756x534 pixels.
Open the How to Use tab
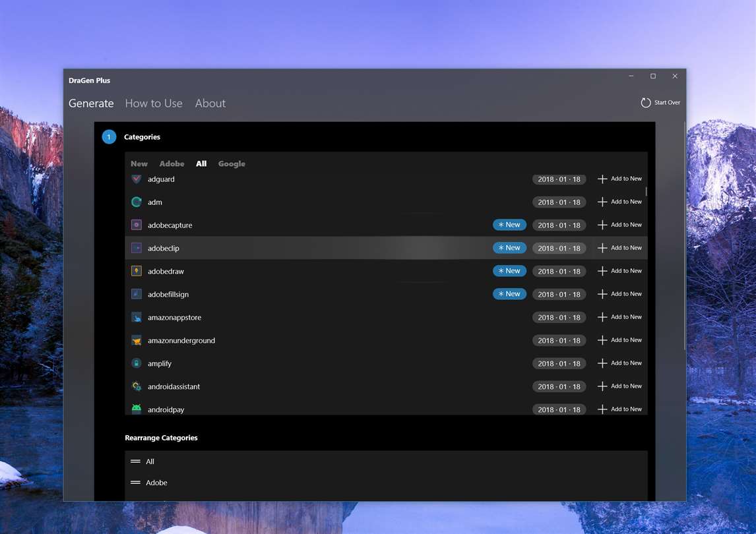[x=154, y=103]
